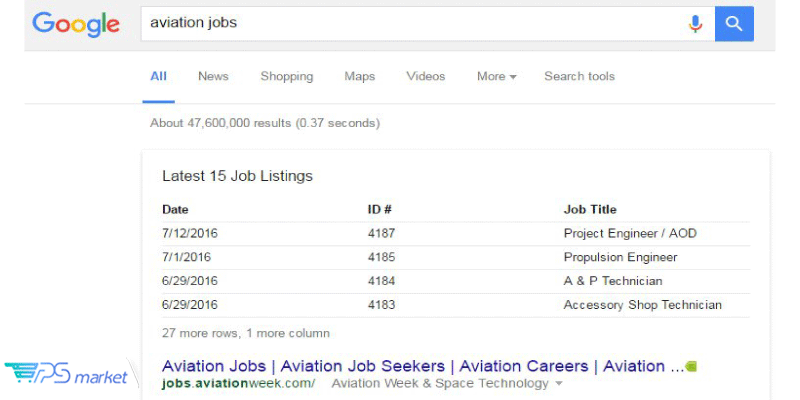
Task: Open the Google logo homepage link
Action: click(x=76, y=24)
